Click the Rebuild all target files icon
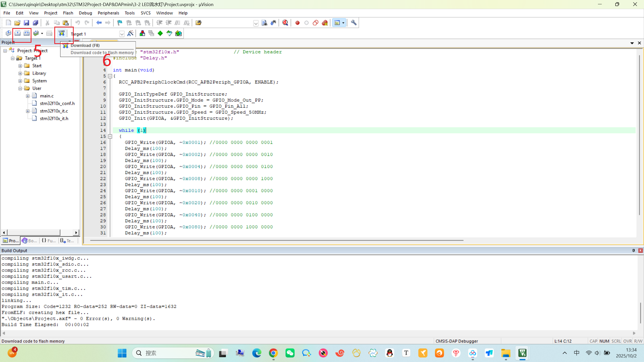 pyautogui.click(x=26, y=33)
